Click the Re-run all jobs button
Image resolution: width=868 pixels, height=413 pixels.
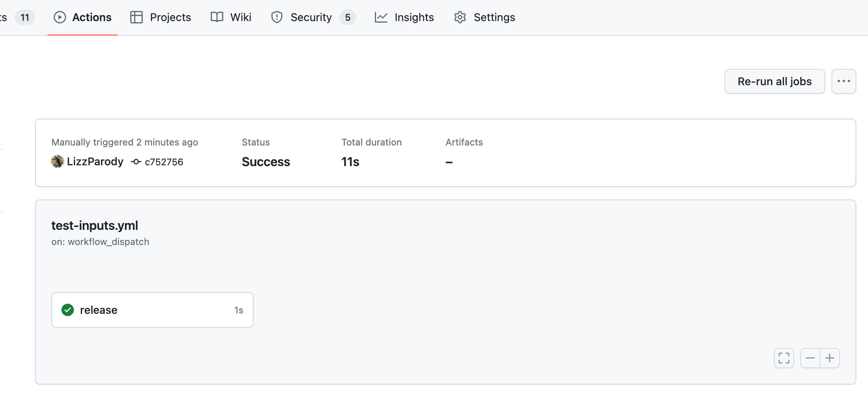774,81
